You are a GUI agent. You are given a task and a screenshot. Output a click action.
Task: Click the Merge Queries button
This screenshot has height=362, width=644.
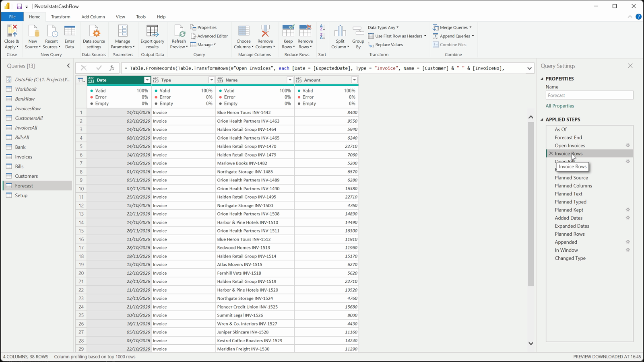(x=452, y=27)
